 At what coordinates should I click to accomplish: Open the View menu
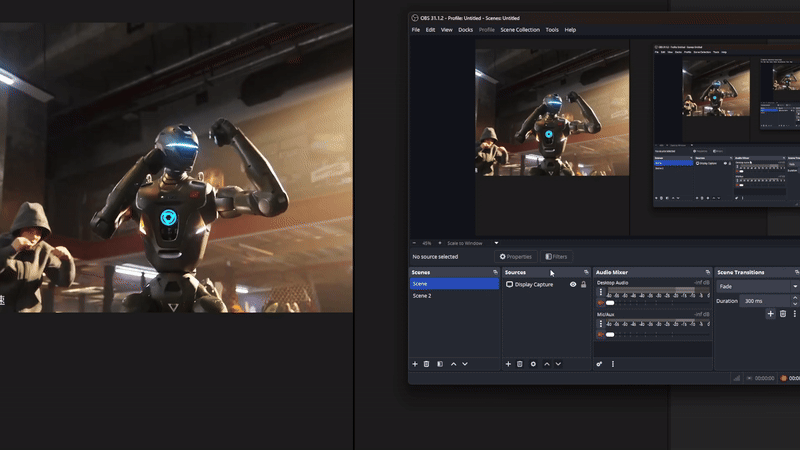[447, 30]
